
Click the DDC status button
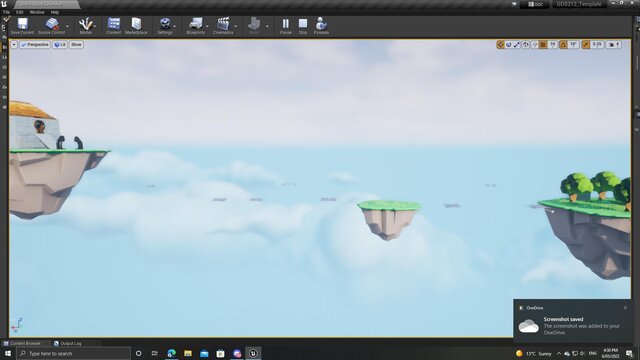pyautogui.click(x=536, y=4)
